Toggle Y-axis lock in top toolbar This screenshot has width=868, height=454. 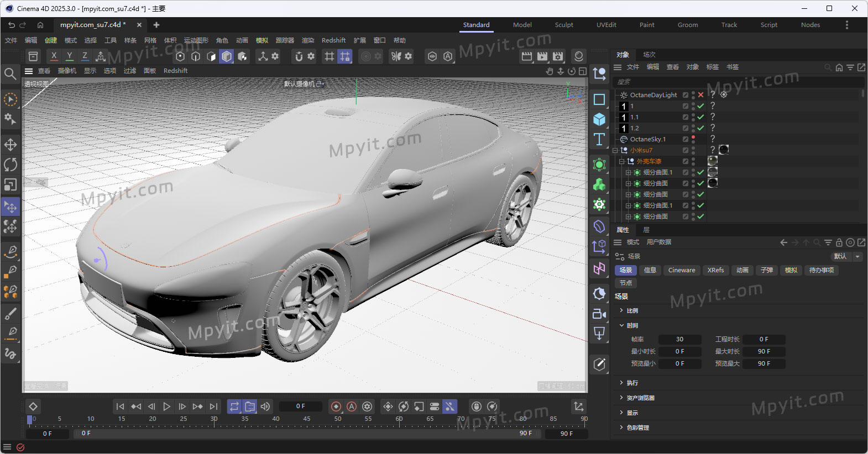[70, 56]
